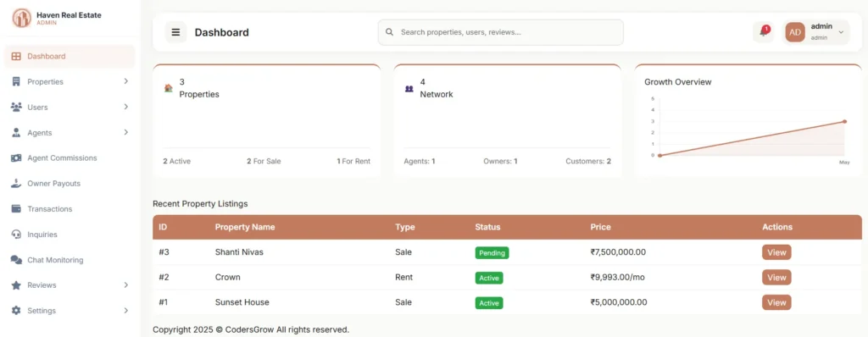View the Sunset House listing
Screen dimensions: 868x337
pos(776,302)
